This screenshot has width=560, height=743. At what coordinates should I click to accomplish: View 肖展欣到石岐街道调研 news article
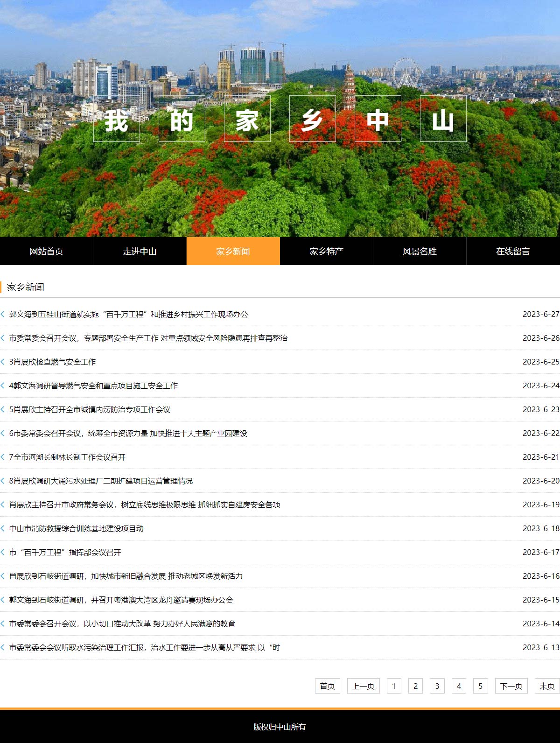(x=126, y=576)
